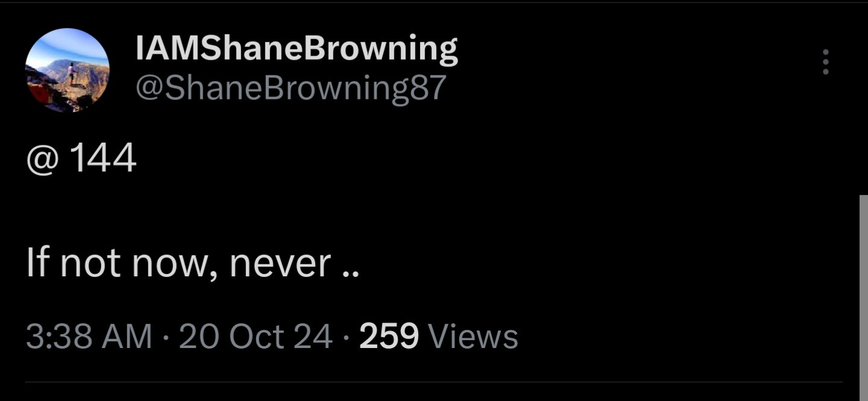The image size is (868, 401).
Task: Click the dot separator after 3:38 AM
Action: 166,337
